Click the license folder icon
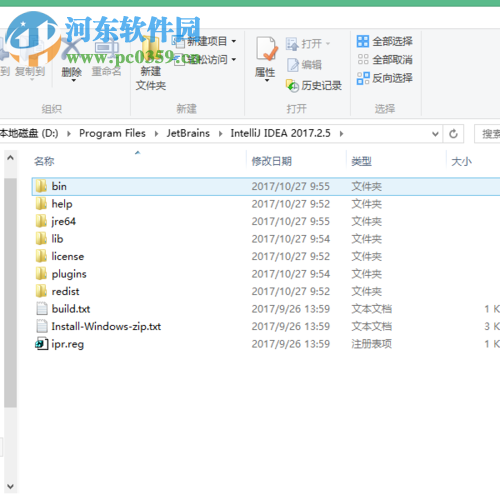 [41, 256]
